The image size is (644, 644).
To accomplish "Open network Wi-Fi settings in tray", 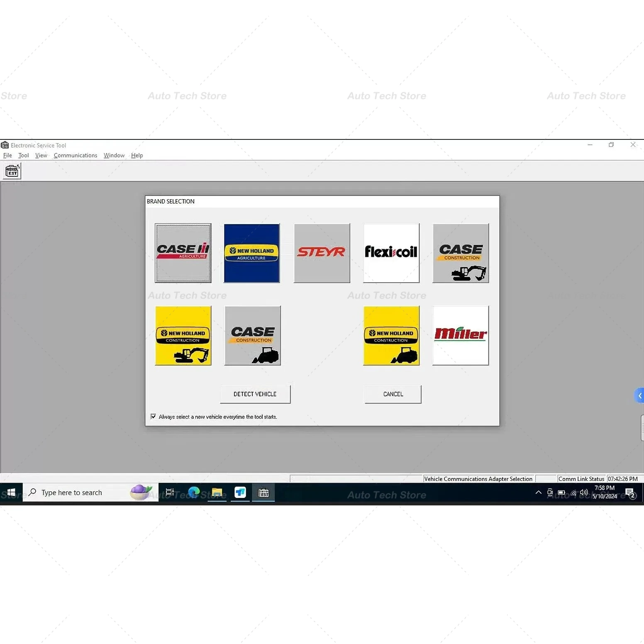I will click(573, 493).
